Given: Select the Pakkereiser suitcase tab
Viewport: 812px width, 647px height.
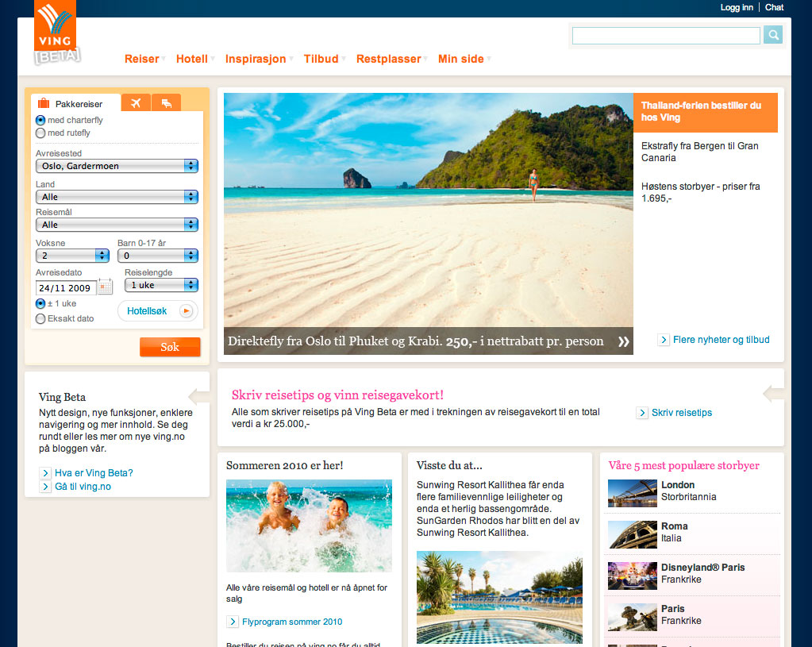Looking at the screenshot, I should point(76,104).
